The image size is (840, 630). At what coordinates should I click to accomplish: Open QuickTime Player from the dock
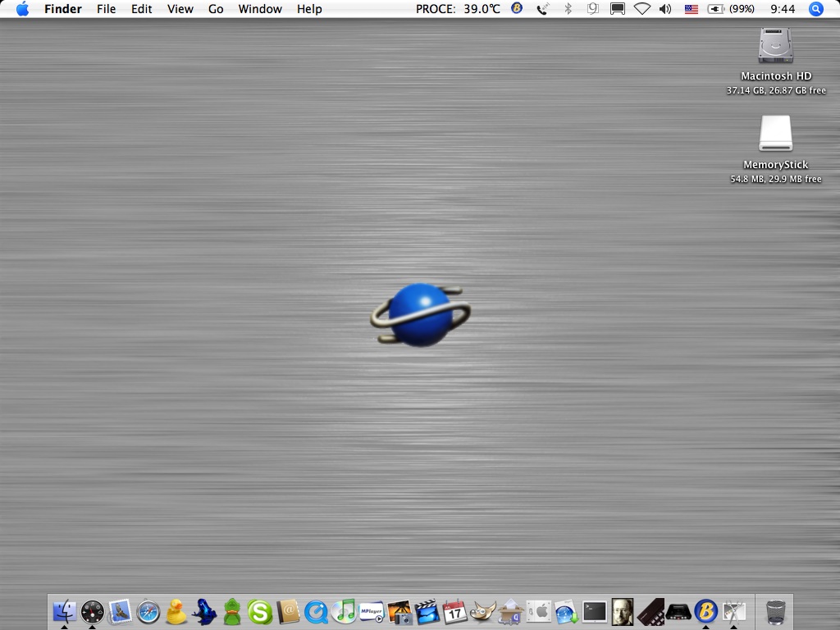coord(316,611)
